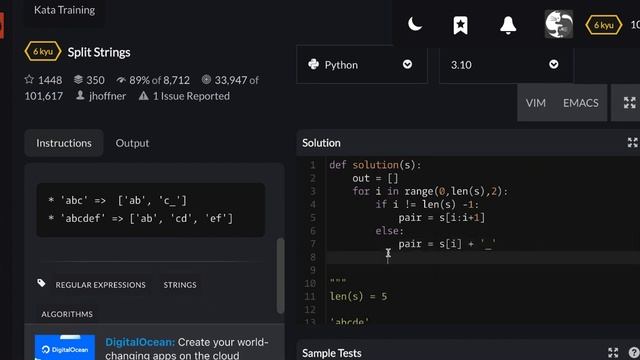Click code line 'pair = s[i:i+1]'
The width and height of the screenshot is (640, 360).
tap(442, 218)
